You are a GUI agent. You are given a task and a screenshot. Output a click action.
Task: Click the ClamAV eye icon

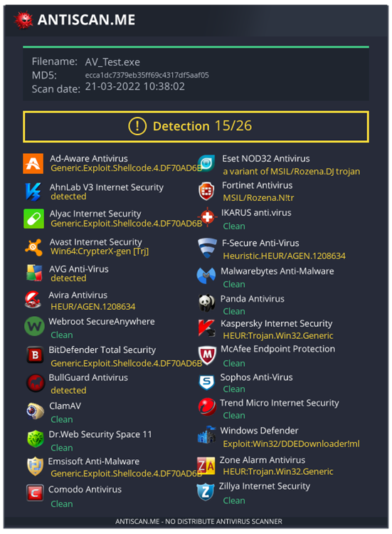(35, 411)
